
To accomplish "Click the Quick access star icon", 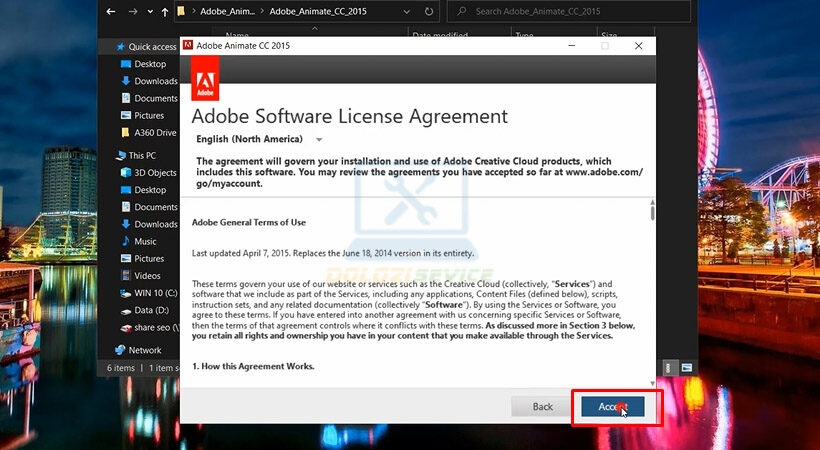I will point(120,47).
